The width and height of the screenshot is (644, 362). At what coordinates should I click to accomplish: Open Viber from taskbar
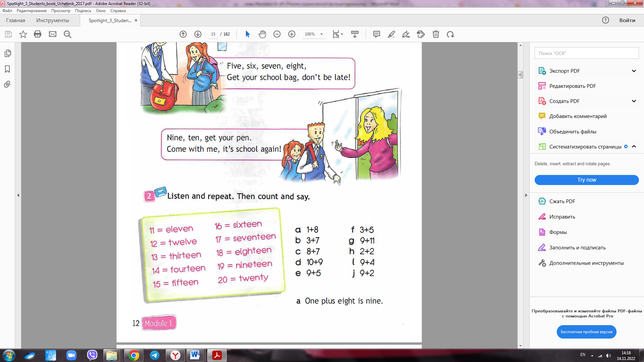92,355
